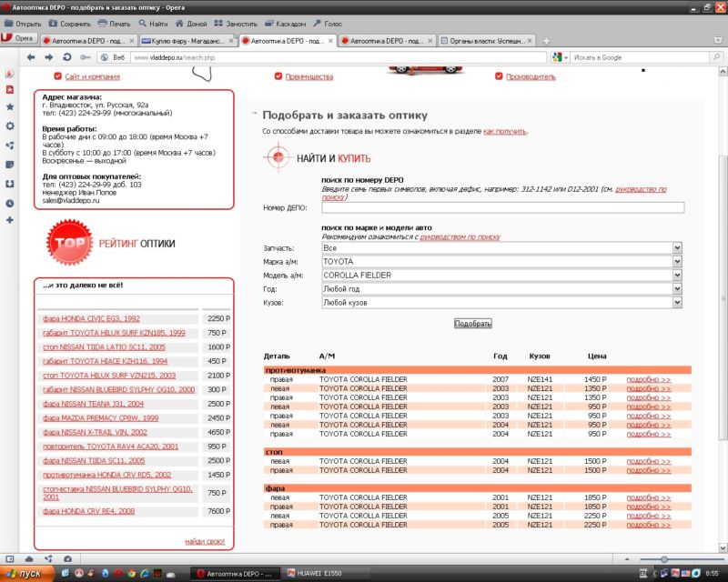Open the search engine selector next to Google field
The width and height of the screenshot is (728, 582).
[560, 57]
